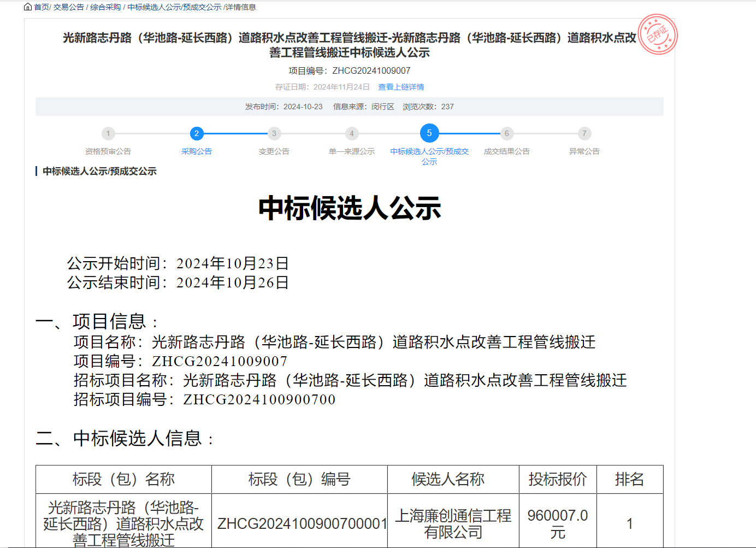Select the 异常公告 stage label
756x548 pixels.
584,151
